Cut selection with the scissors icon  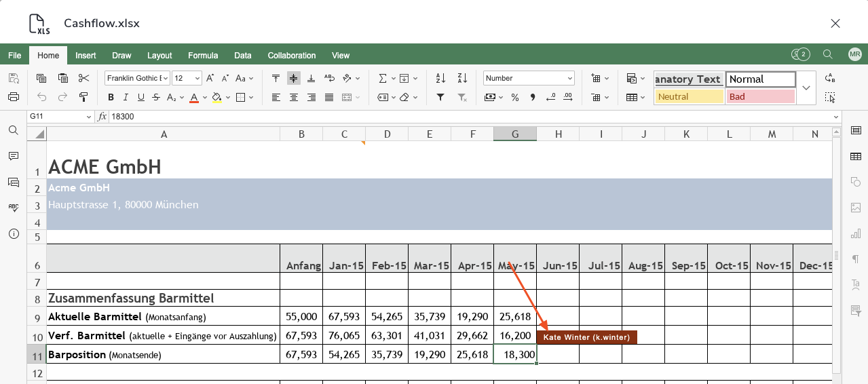coord(84,78)
